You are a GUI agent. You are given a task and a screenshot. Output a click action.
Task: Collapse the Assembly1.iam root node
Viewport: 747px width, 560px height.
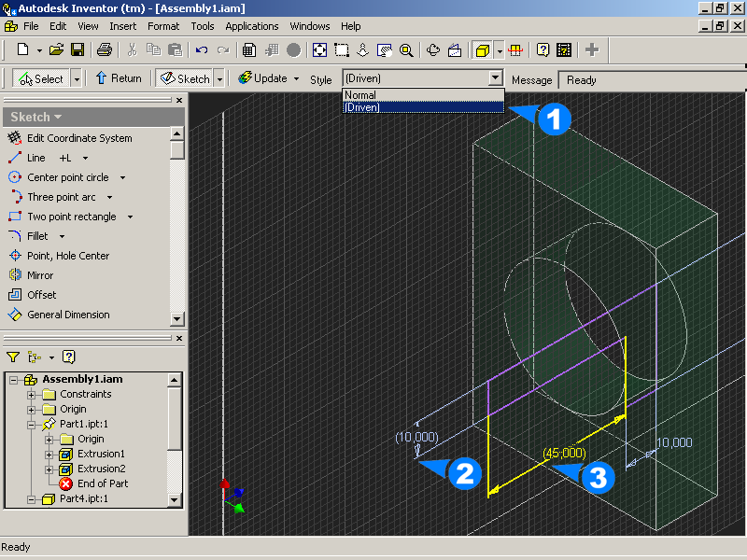pyautogui.click(x=13, y=380)
